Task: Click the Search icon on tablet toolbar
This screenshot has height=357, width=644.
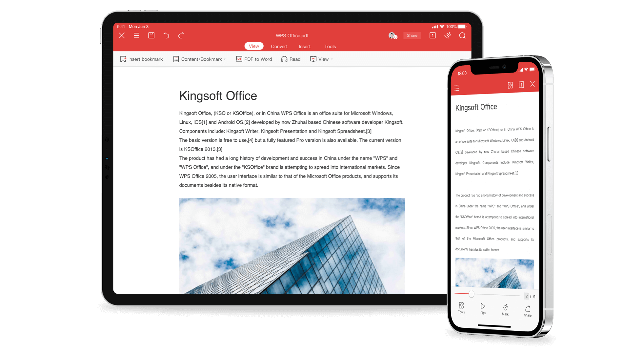Action: point(463,36)
